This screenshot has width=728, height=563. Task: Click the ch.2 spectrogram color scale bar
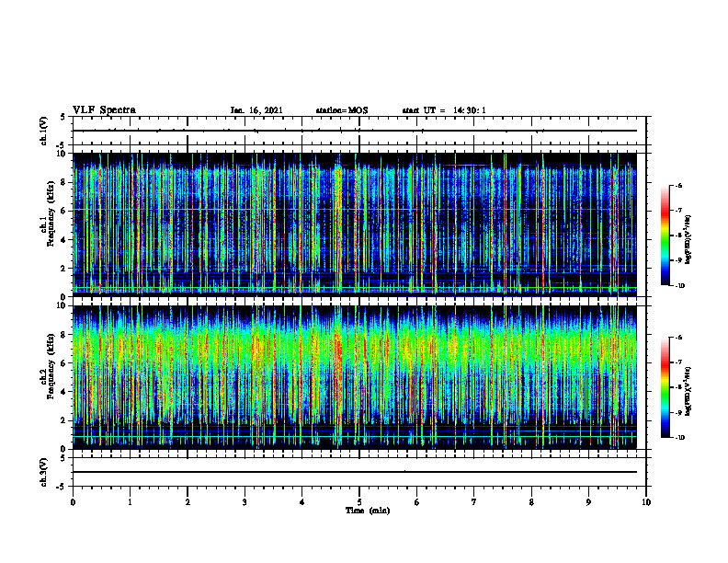(x=665, y=387)
